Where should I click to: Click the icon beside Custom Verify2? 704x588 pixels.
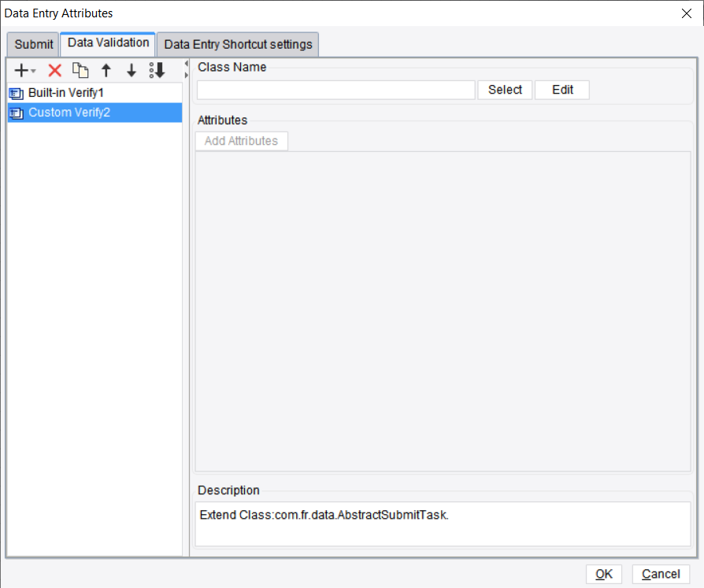pyautogui.click(x=17, y=113)
